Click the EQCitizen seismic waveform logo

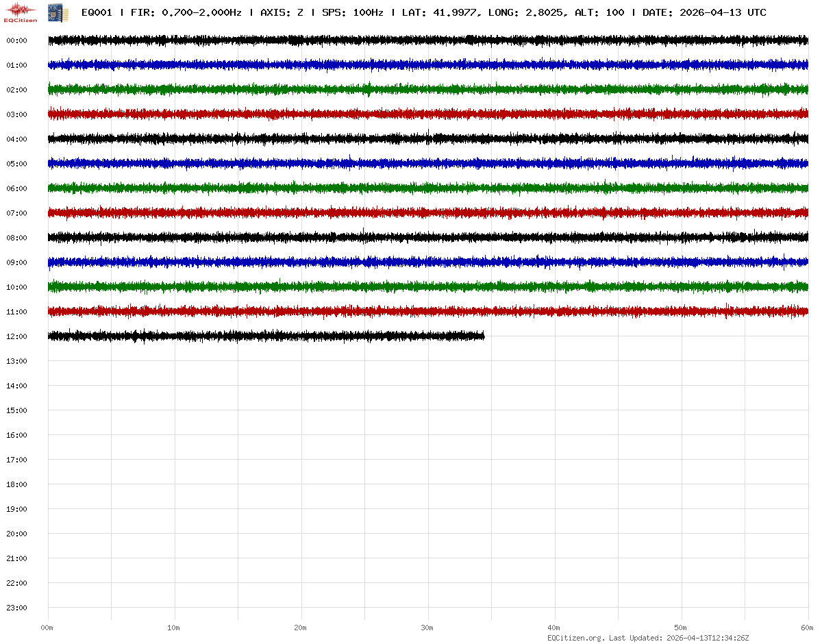(21, 12)
